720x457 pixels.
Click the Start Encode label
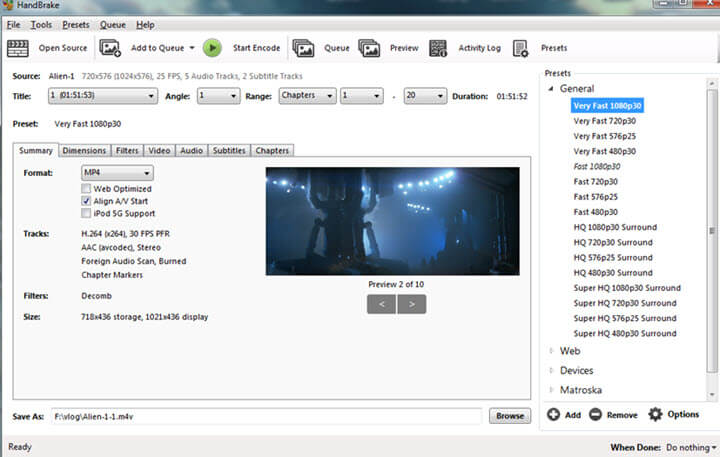click(x=256, y=48)
